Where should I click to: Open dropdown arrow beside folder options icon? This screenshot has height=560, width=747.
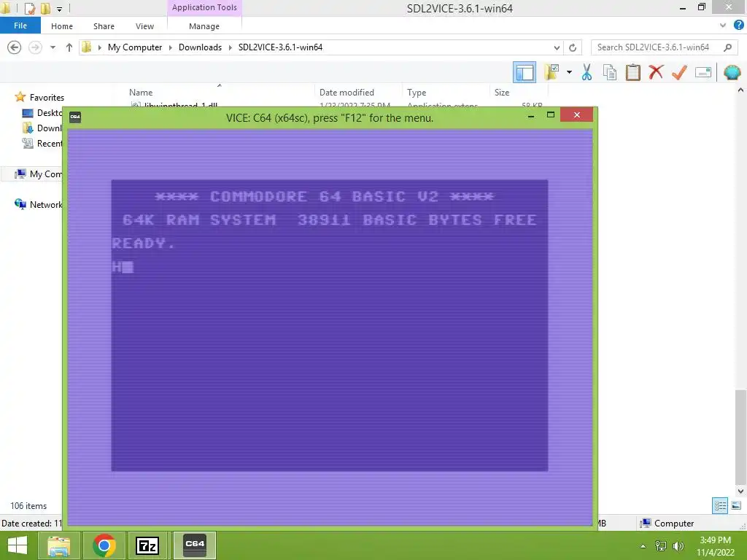(569, 72)
